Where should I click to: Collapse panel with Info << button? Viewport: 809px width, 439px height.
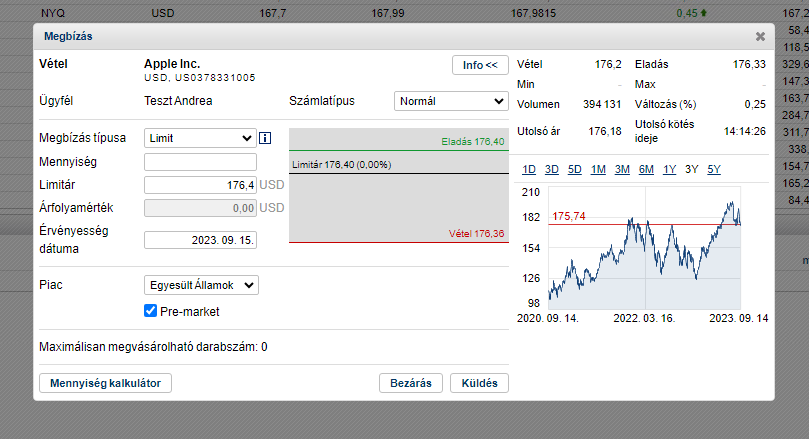pyautogui.click(x=480, y=65)
